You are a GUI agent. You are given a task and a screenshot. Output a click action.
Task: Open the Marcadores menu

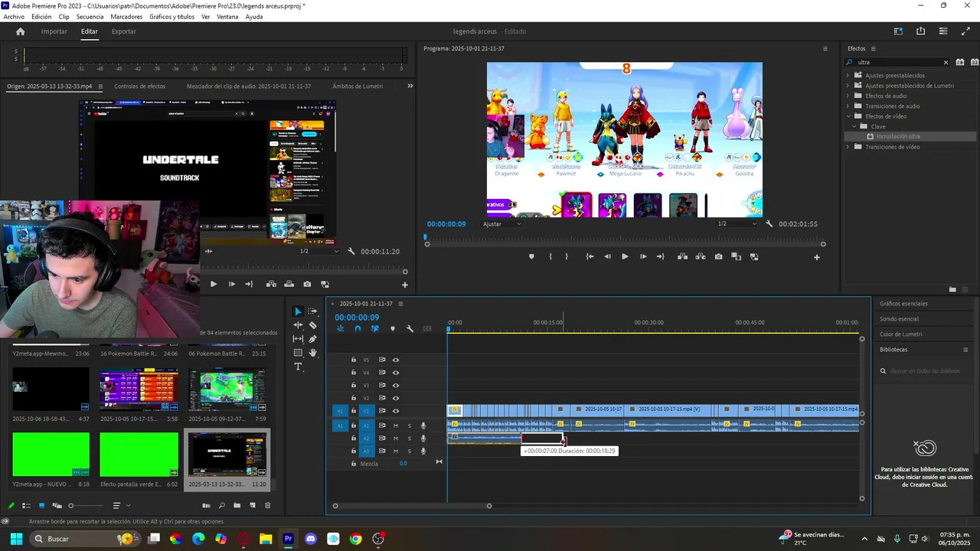point(126,17)
